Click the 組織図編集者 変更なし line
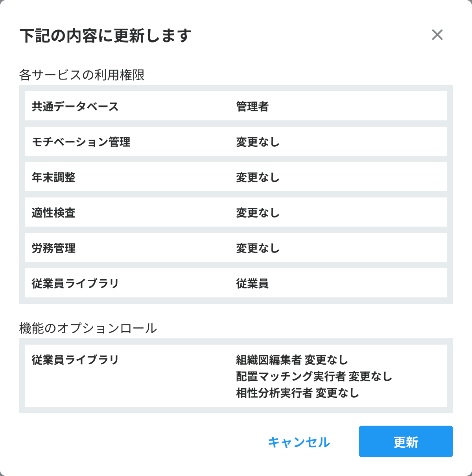This screenshot has width=472, height=476. (292, 360)
